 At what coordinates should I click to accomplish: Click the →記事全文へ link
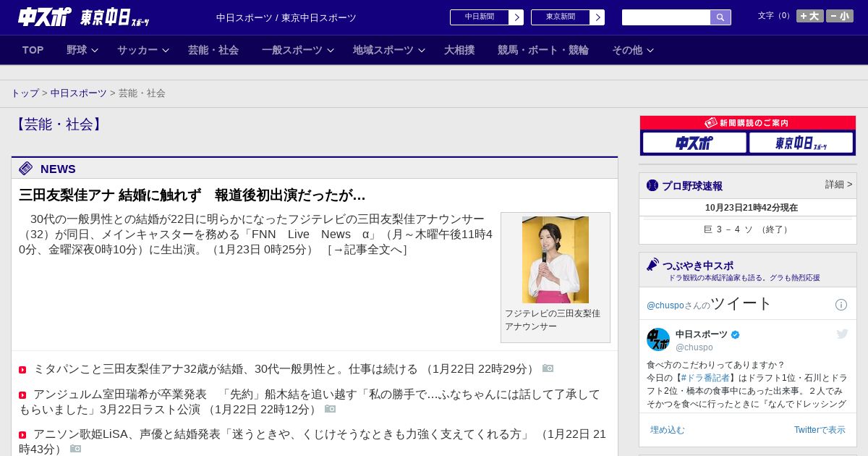(367, 250)
